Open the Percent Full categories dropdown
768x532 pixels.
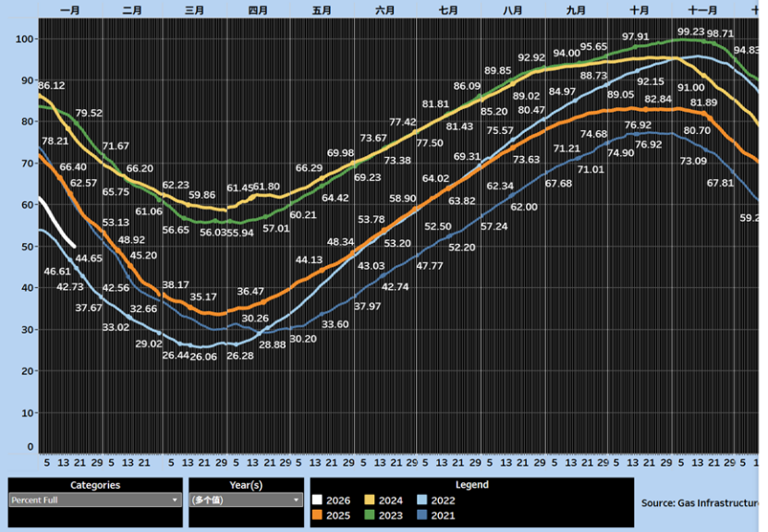pos(91,500)
